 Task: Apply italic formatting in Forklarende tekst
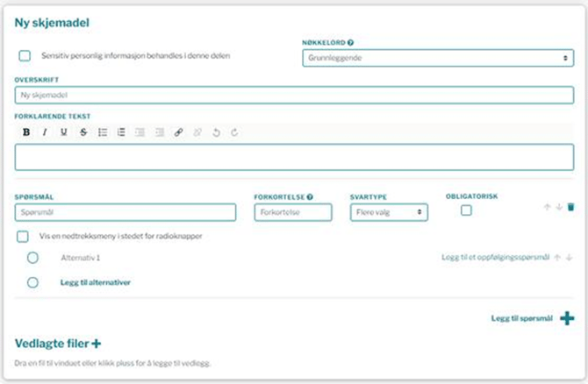tap(44, 132)
